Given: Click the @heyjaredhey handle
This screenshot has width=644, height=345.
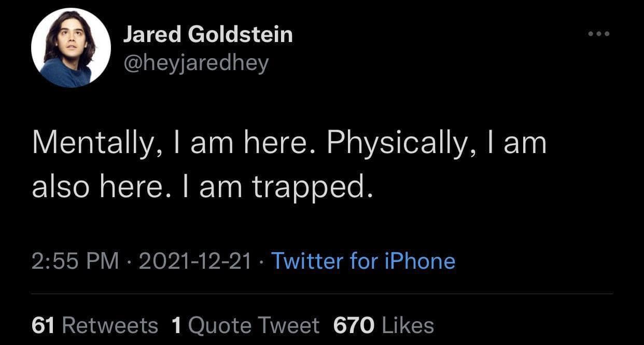Looking at the screenshot, I should point(195,63).
